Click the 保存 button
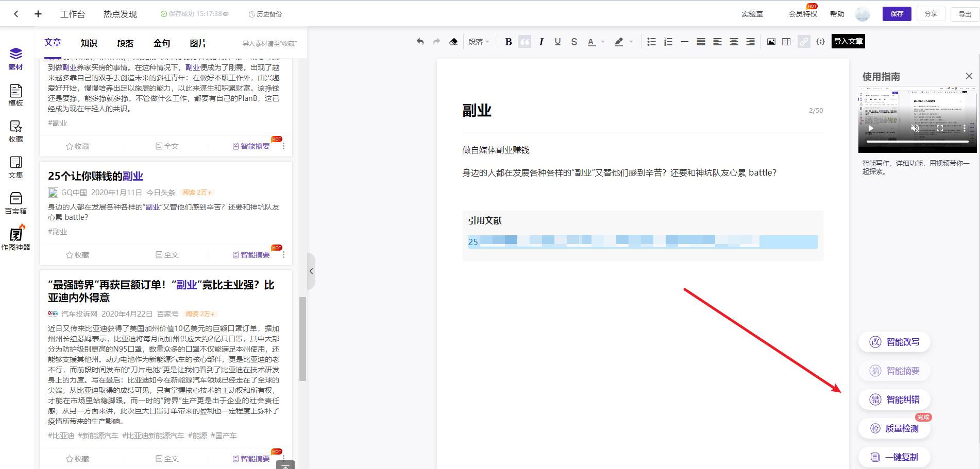The height and width of the screenshot is (469, 980). pyautogui.click(x=897, y=14)
